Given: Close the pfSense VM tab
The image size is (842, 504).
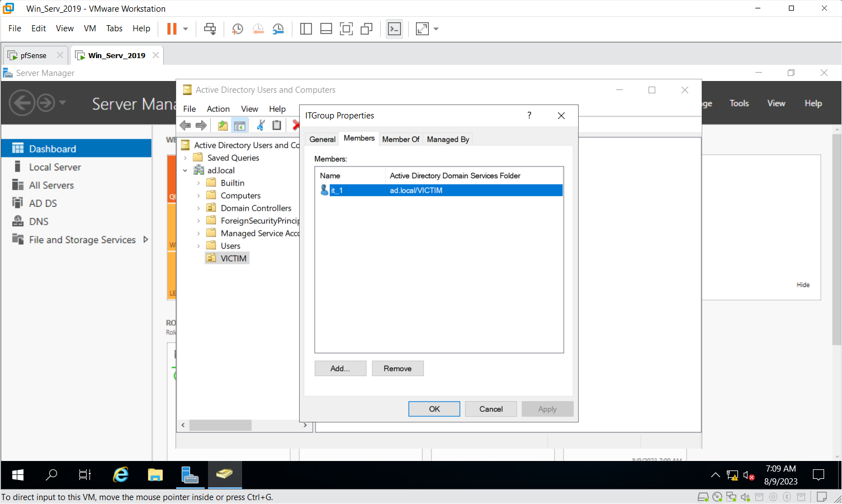Looking at the screenshot, I should [60, 55].
